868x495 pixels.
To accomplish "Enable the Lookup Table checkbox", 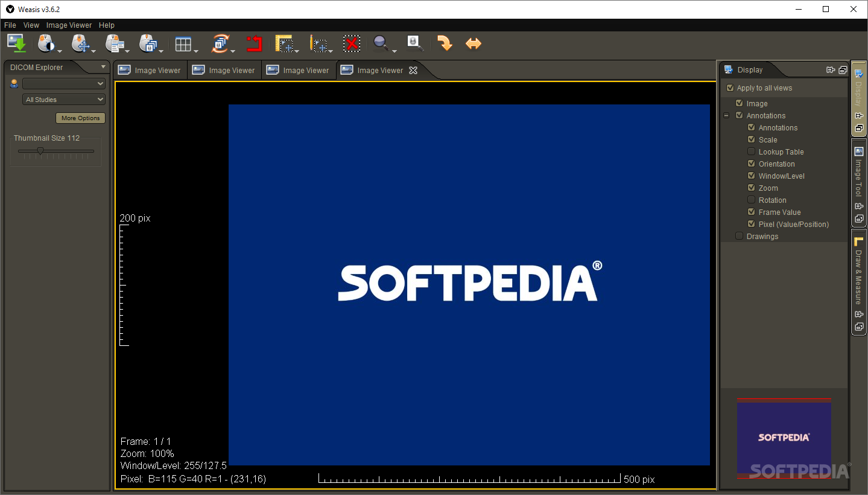I will 752,152.
